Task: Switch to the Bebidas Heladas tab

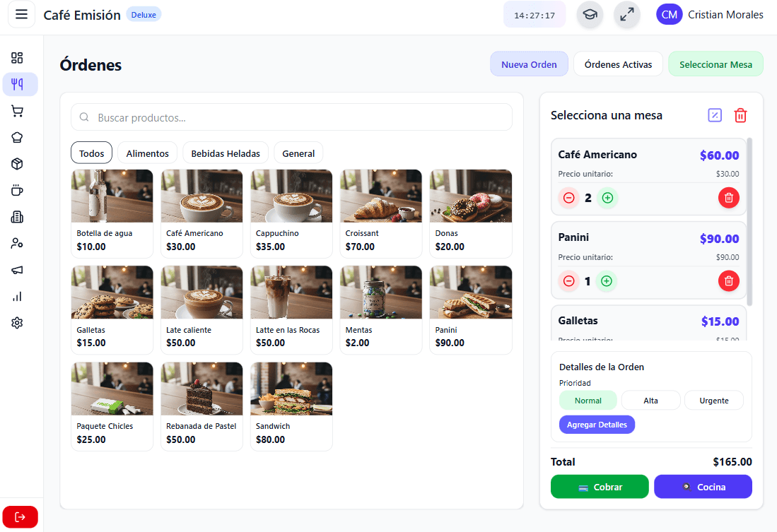Action: 225,153
